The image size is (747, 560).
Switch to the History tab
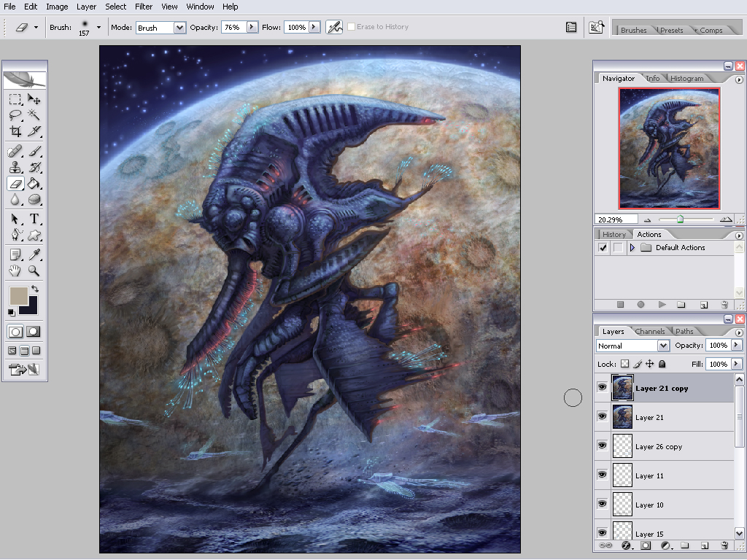(614, 234)
